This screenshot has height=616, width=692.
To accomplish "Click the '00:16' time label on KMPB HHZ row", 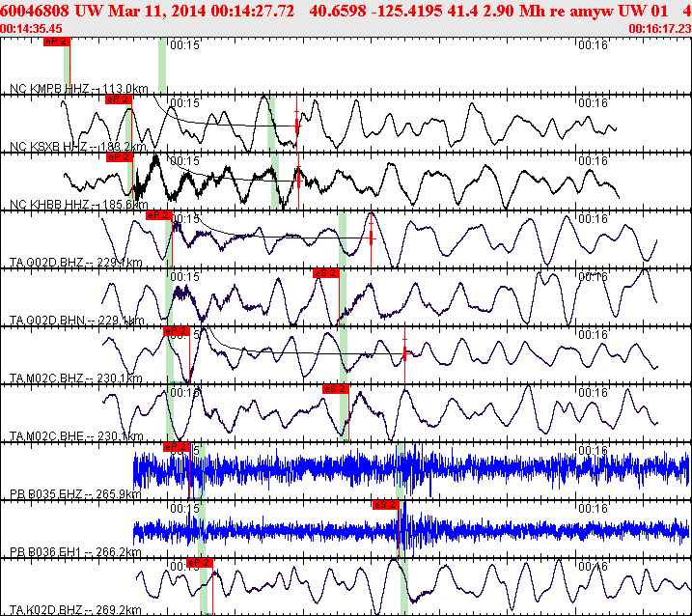I will tap(593, 45).
